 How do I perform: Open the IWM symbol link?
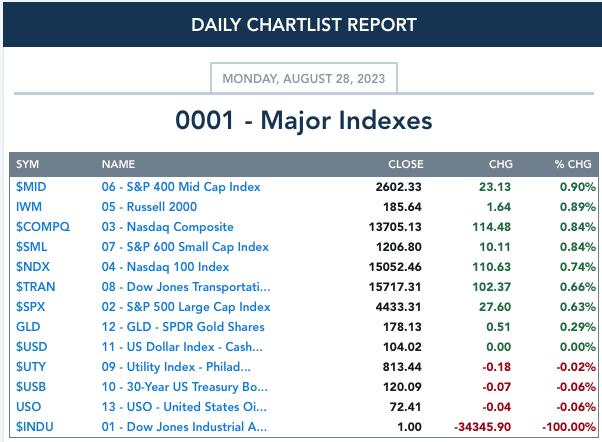29,207
